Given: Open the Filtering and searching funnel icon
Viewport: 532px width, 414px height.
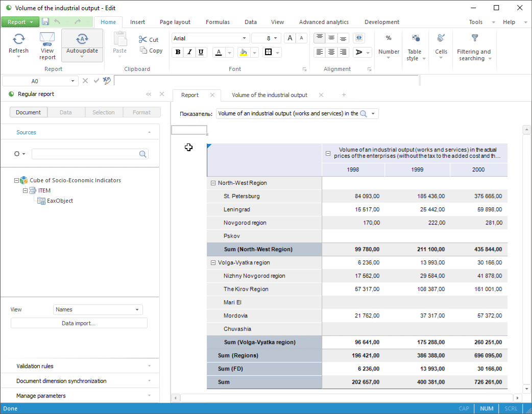Looking at the screenshot, I should coord(474,38).
